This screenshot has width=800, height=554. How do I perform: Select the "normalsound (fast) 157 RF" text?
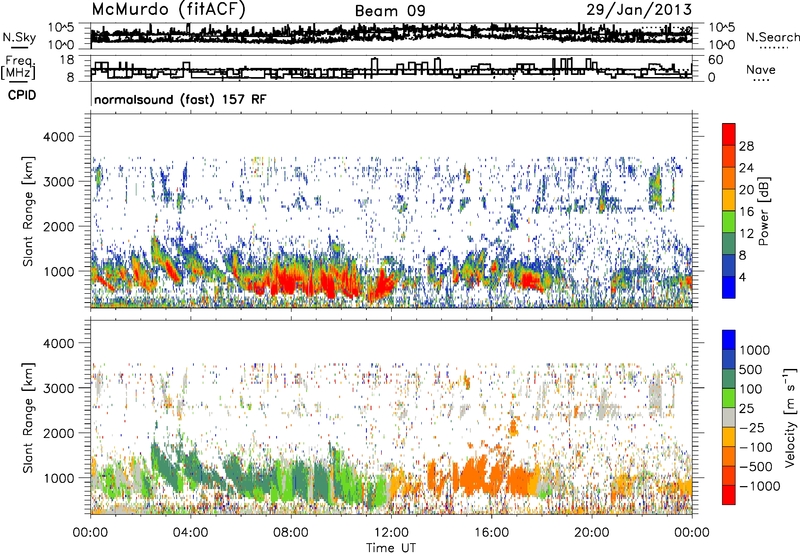point(180,99)
